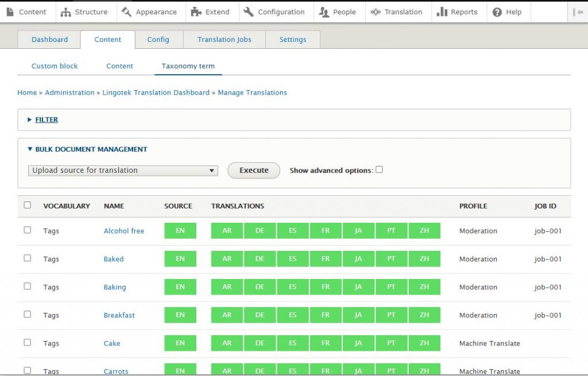Image resolution: width=588 pixels, height=376 pixels.
Task: Open the Reports bar chart icon
Action: (442, 12)
